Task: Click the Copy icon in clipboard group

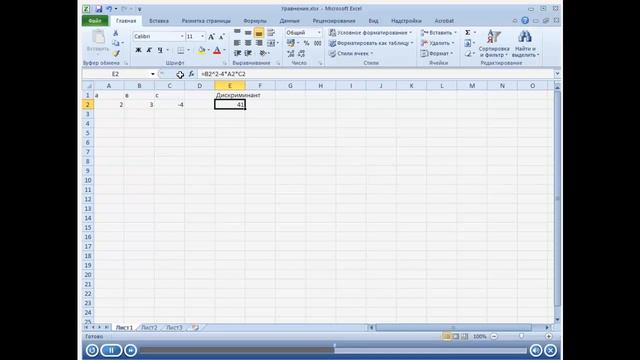Action: (x=116, y=43)
